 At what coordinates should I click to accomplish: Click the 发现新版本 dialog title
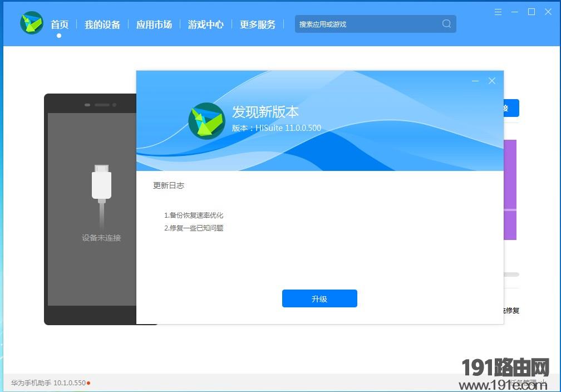[x=265, y=112]
